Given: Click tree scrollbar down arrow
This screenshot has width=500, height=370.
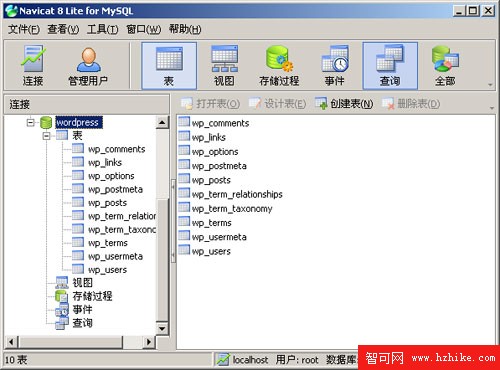Looking at the screenshot, I should 162,329.
